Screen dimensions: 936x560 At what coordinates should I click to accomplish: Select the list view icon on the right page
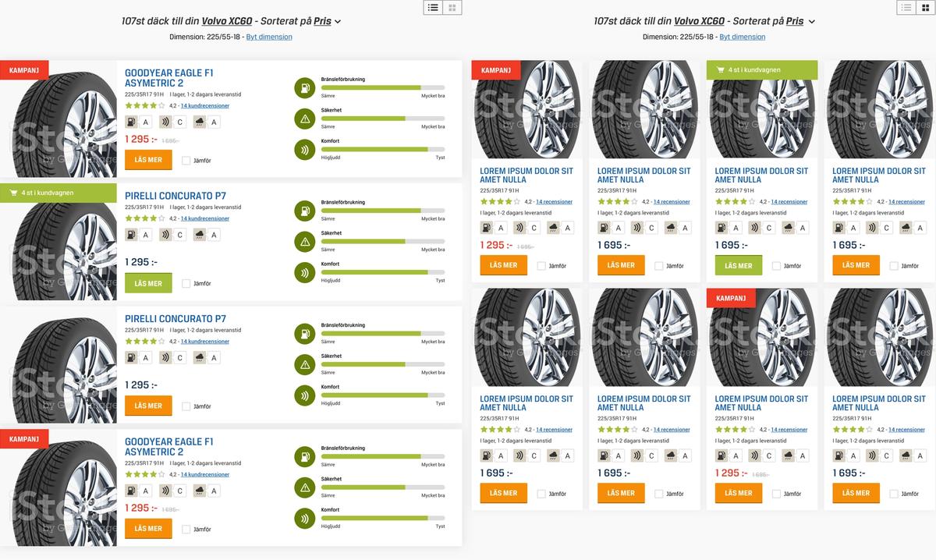(x=906, y=8)
